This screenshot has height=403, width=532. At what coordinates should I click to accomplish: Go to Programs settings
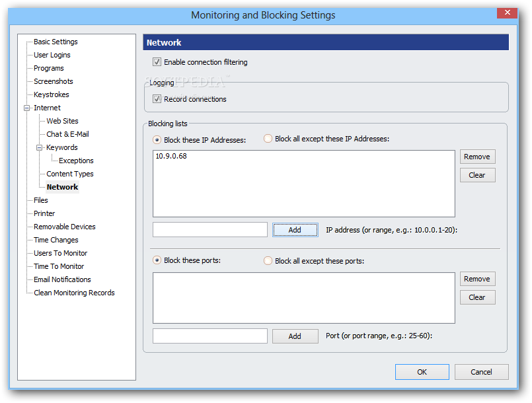coord(48,68)
